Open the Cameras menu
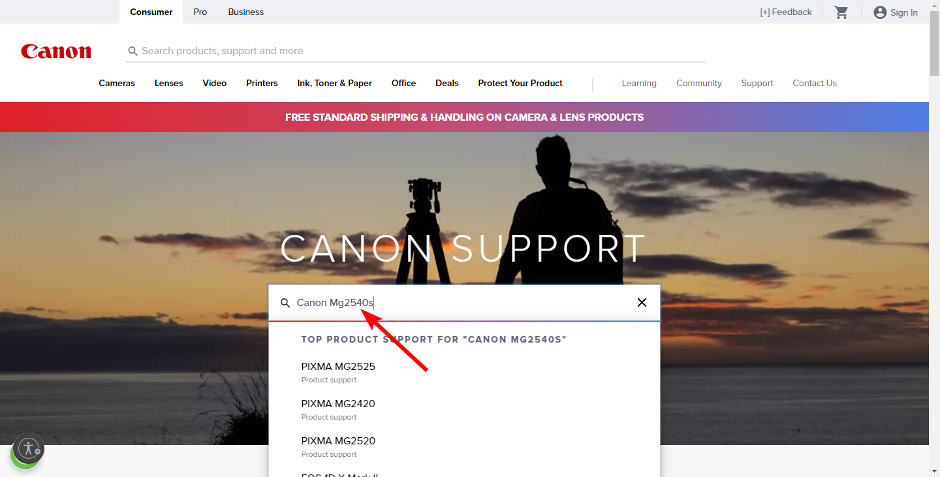940x477 pixels. click(x=117, y=83)
